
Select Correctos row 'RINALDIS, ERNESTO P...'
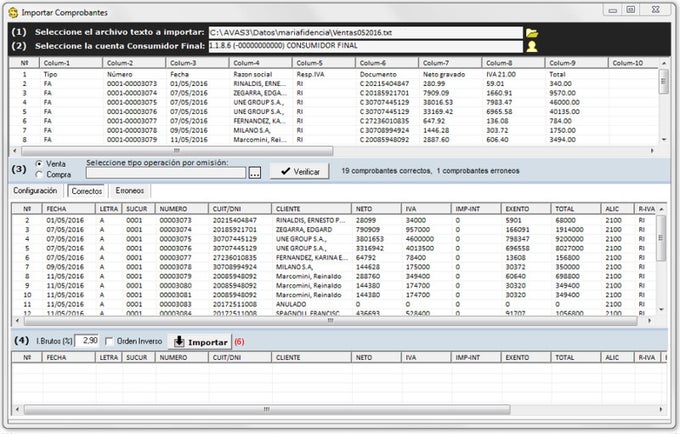click(311, 221)
